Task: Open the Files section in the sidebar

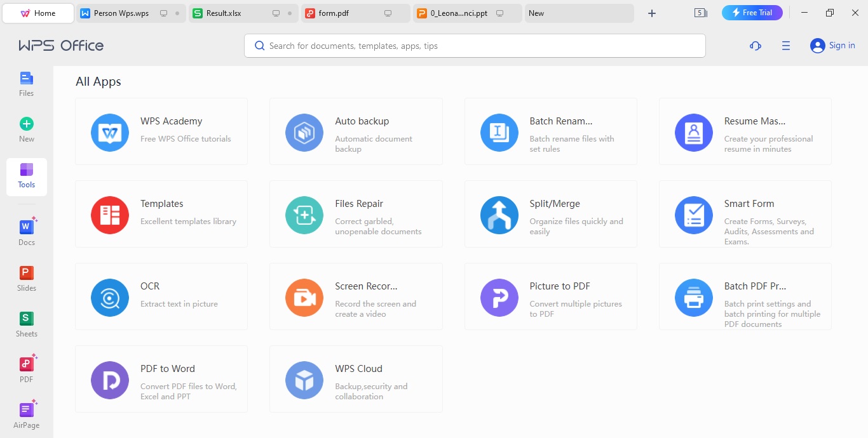Action: (x=26, y=84)
